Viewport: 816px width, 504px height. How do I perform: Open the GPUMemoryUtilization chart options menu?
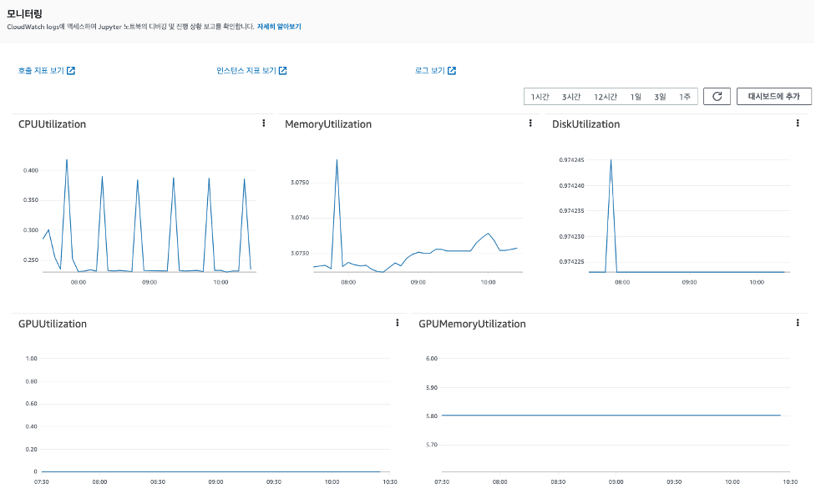[798, 323]
